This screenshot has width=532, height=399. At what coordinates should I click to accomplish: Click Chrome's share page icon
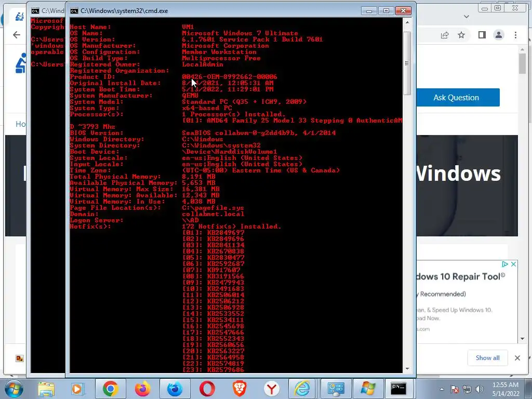[x=445, y=35]
